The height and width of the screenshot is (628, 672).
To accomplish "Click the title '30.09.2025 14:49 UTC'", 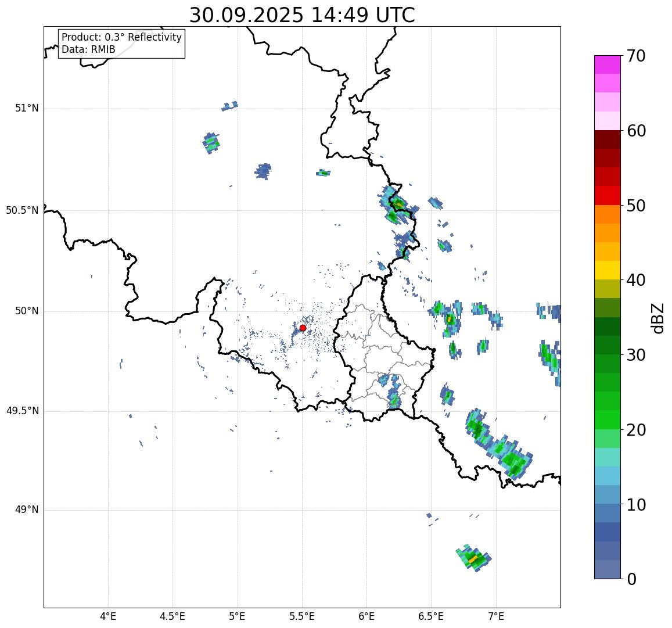I will pos(302,15).
